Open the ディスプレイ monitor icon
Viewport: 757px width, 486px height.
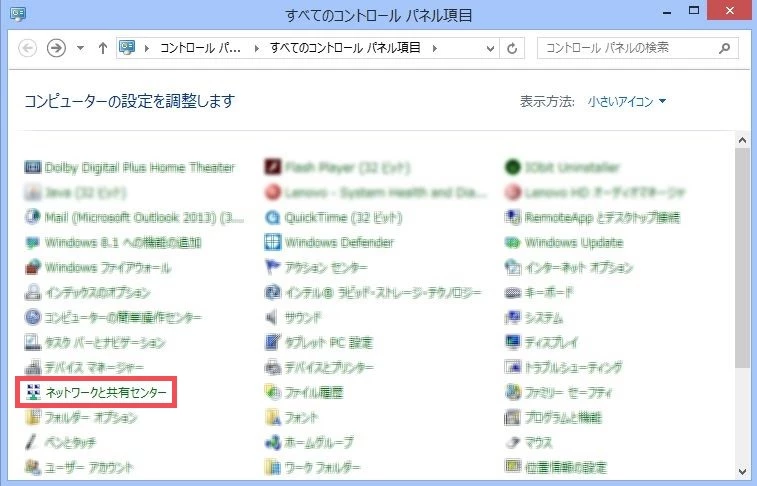[512, 342]
